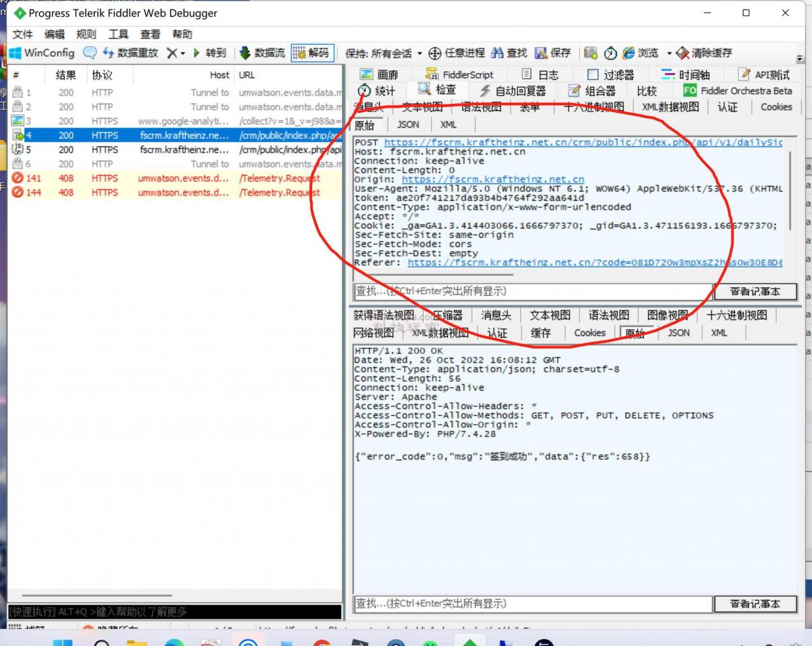Screen dimensions: 812x646
Task: Click the 任意进程 target icon
Action: (x=435, y=53)
